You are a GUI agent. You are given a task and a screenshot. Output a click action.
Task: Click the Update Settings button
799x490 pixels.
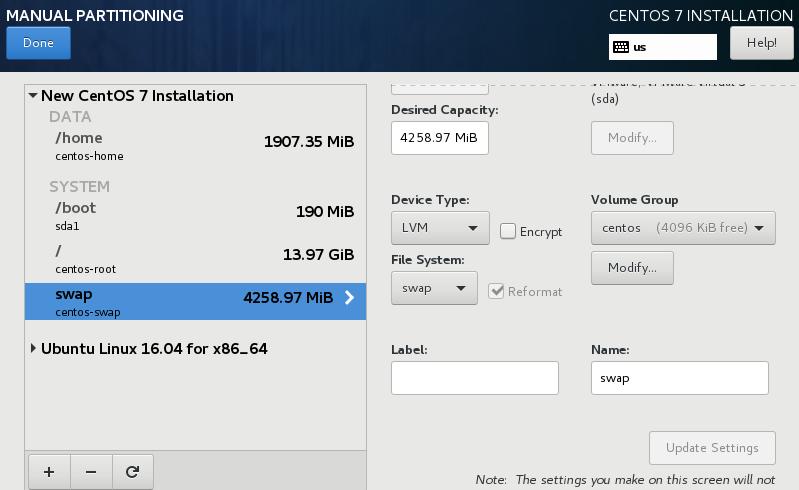click(712, 448)
